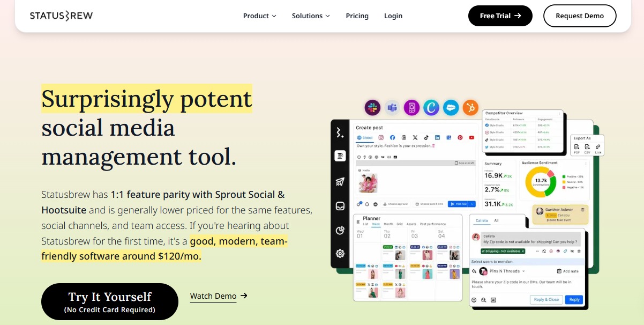Select the Pinterest channel icon in Create post
This screenshot has width=644, height=325.
pyautogui.click(x=460, y=138)
